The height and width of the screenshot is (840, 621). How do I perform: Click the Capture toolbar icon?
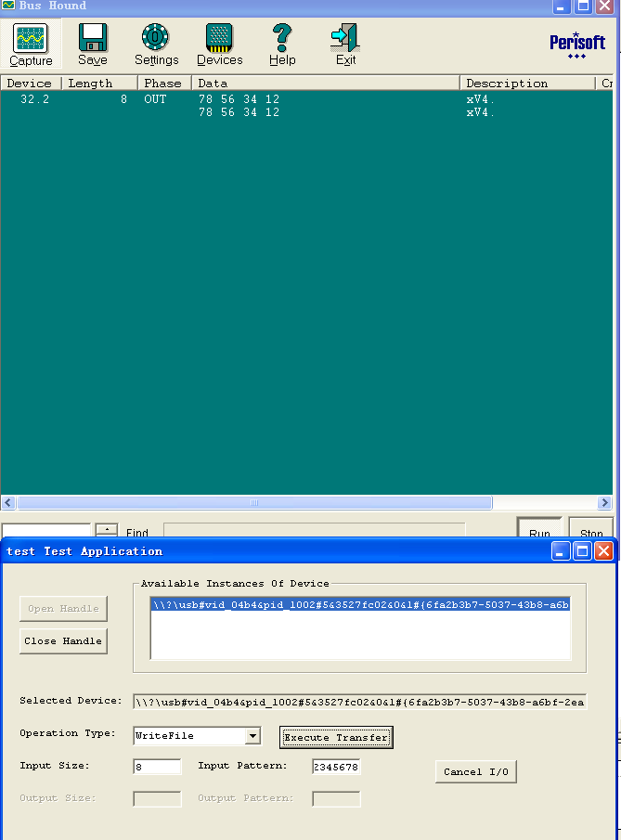tap(31, 44)
